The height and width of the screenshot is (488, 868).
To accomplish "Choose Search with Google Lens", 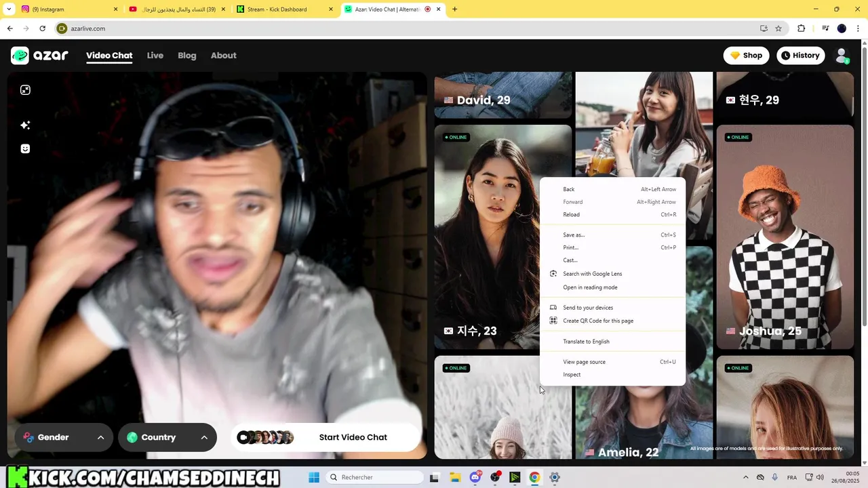I will tap(612, 274).
